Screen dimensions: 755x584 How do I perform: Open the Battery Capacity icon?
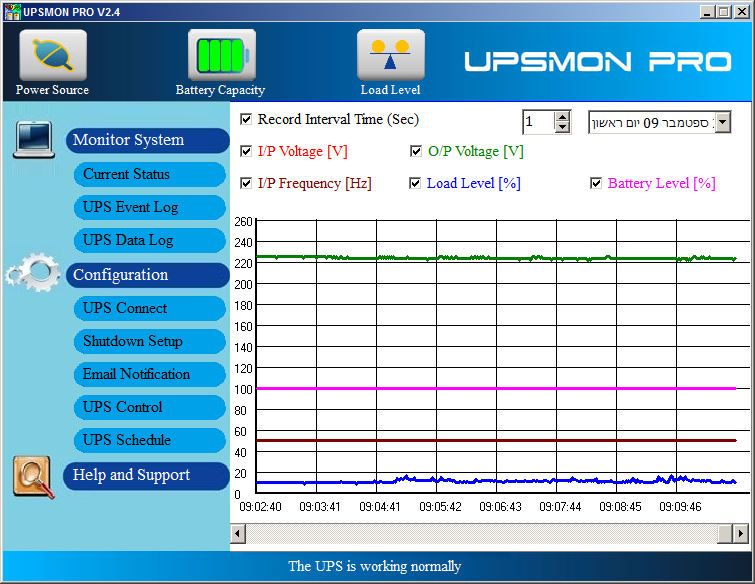click(x=221, y=55)
